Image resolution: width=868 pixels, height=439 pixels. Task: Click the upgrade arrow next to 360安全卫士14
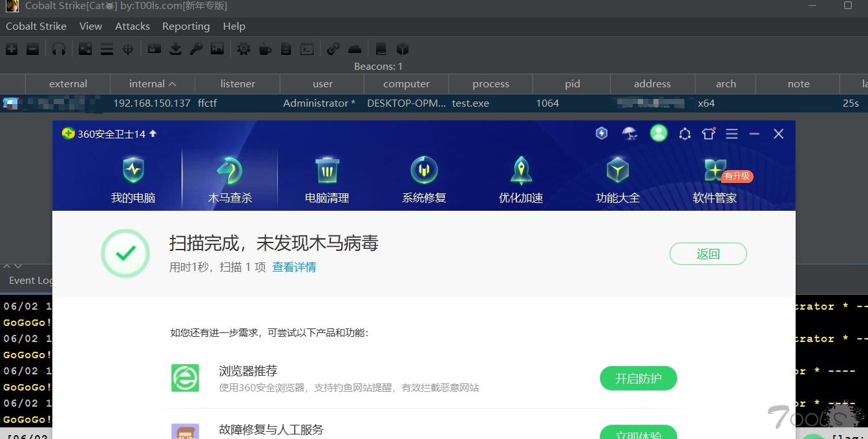(x=153, y=134)
